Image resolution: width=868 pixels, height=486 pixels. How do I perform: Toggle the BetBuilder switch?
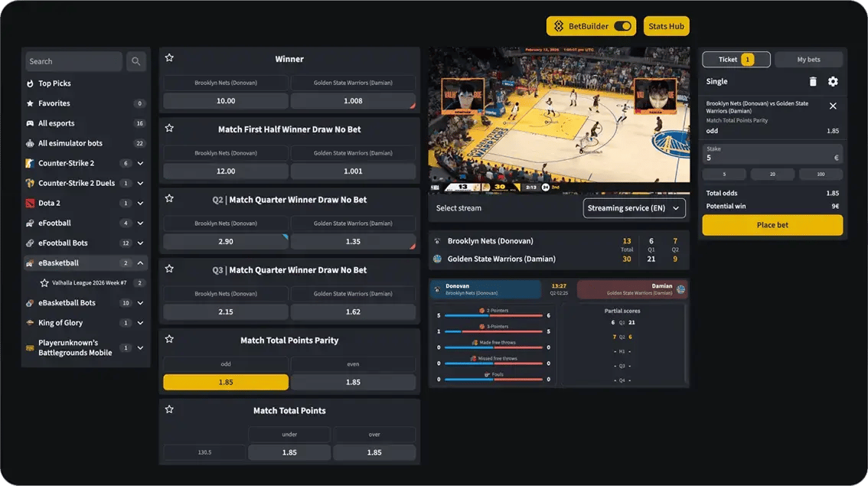[622, 26]
